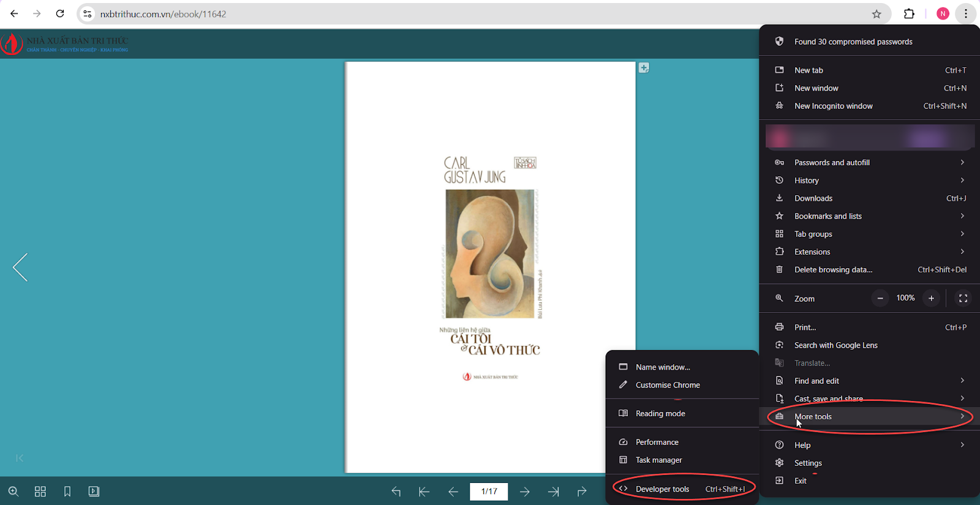Open the Extensions puzzle icon in toolbar
This screenshot has width=980, height=505.
pos(910,13)
